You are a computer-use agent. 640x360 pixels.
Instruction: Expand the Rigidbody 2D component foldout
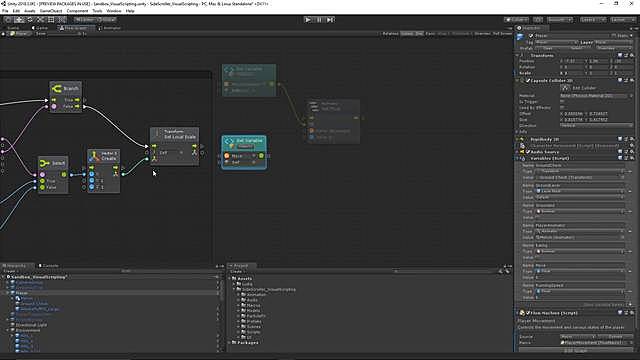point(517,139)
